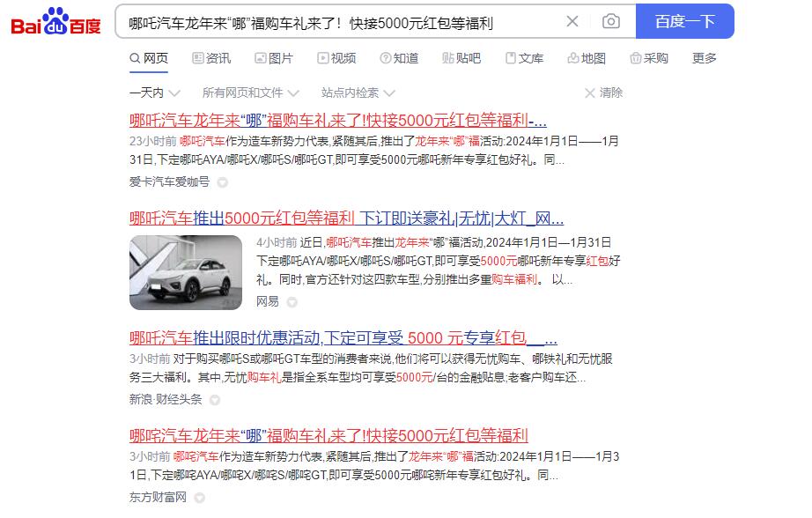Expand the 所有网页和文件 dropdown
The width and height of the screenshot is (812, 518).
251,92
